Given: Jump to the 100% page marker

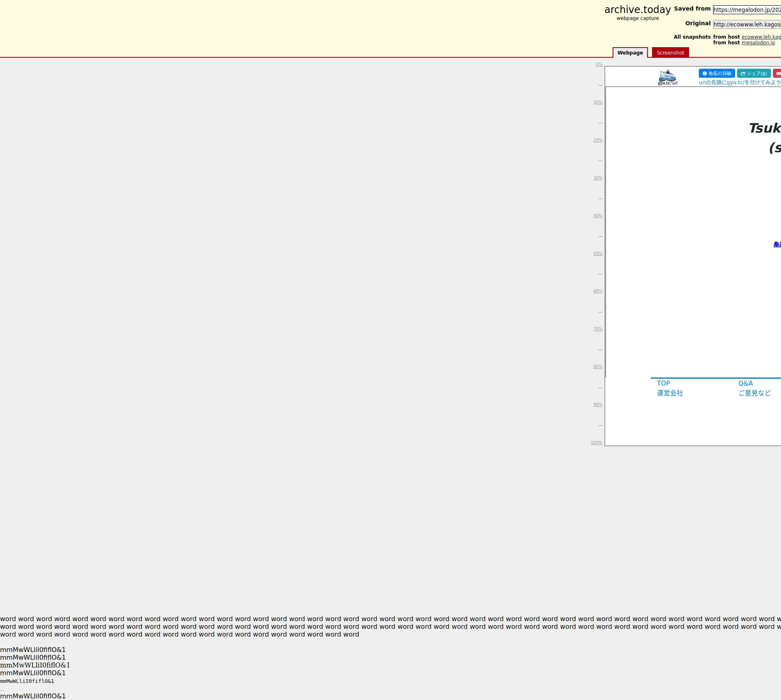Looking at the screenshot, I should click(x=596, y=443).
